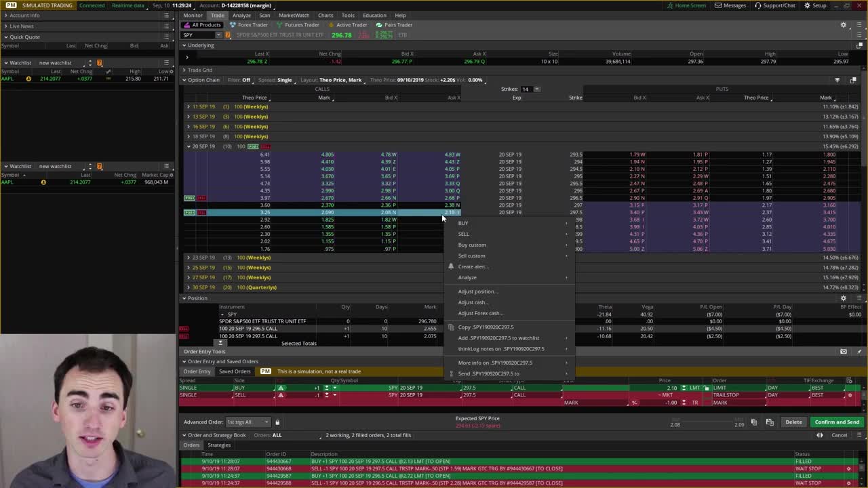Switch to the Charts tab
868x488 pixels.
(325, 15)
